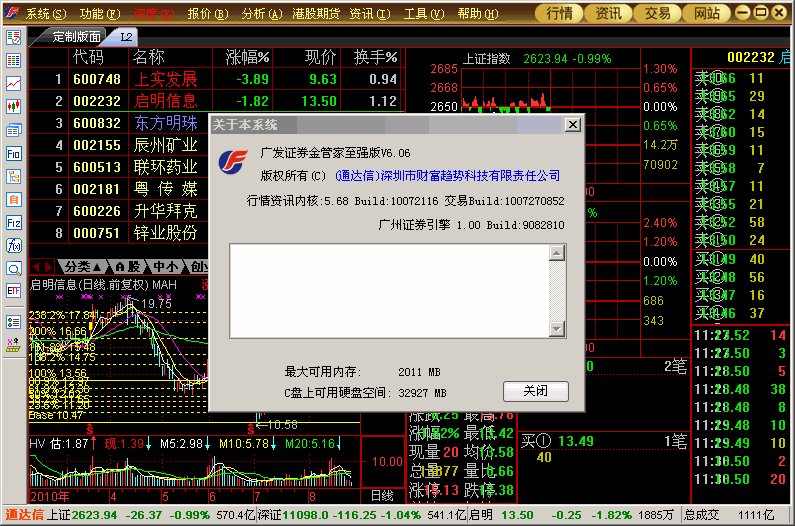This screenshot has height=526, width=795.
Task: Switch to the L2 tab
Action: click(126, 37)
